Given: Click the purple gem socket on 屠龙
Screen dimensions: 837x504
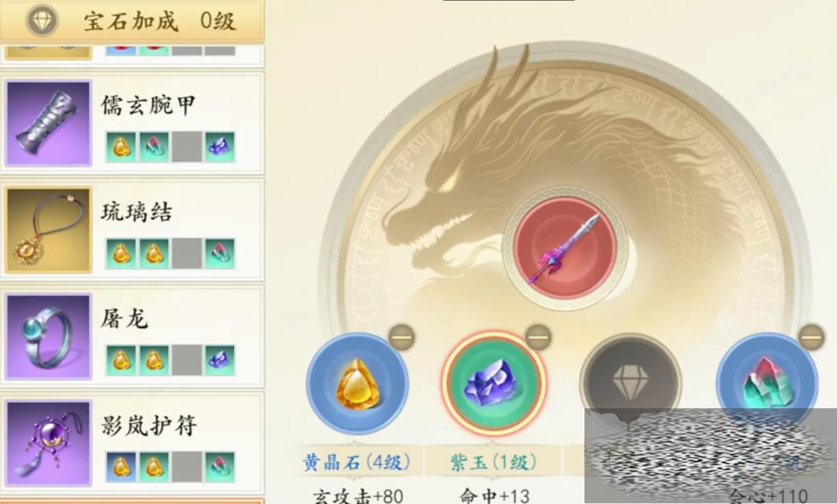Looking at the screenshot, I should [x=220, y=360].
